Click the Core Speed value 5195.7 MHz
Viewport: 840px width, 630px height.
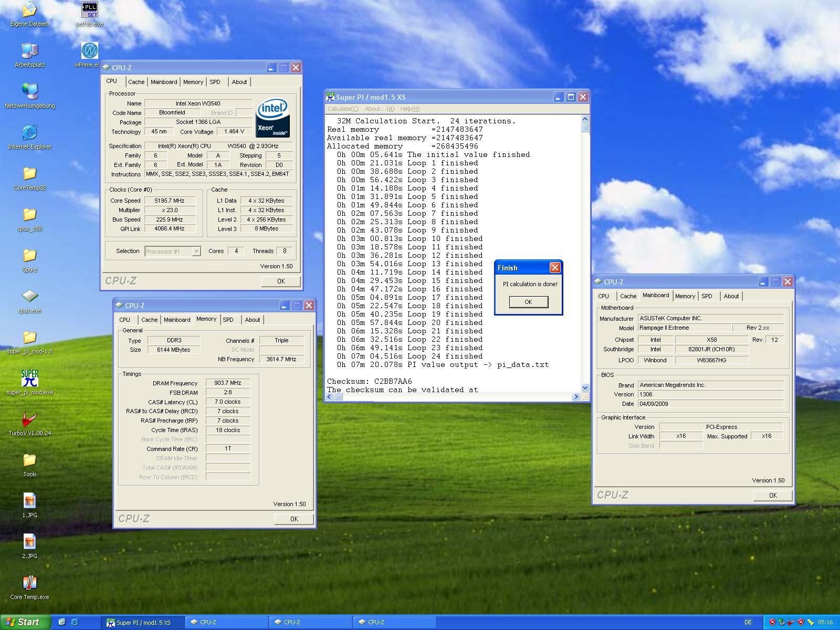[170, 201]
